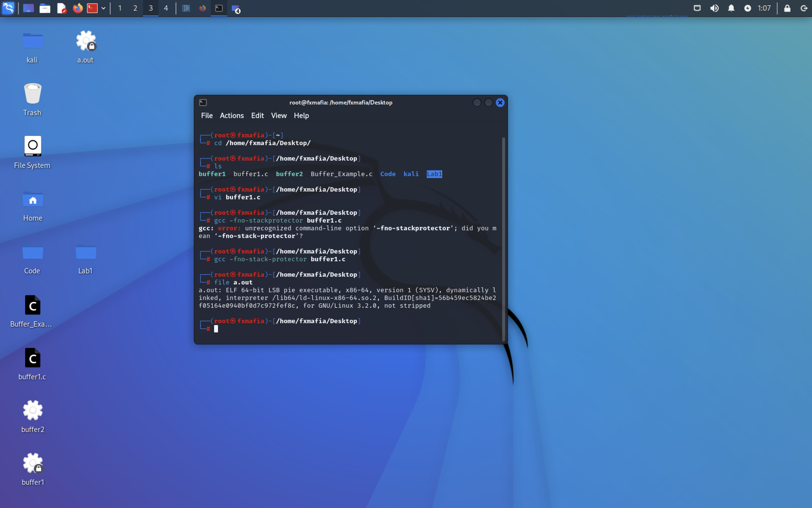Click the show desktop panel icon

pyautogui.click(x=28, y=8)
